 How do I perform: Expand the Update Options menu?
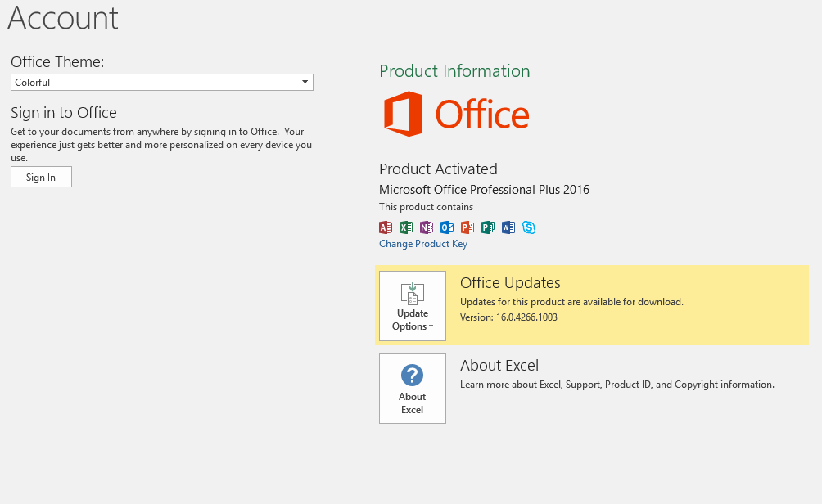point(413,306)
